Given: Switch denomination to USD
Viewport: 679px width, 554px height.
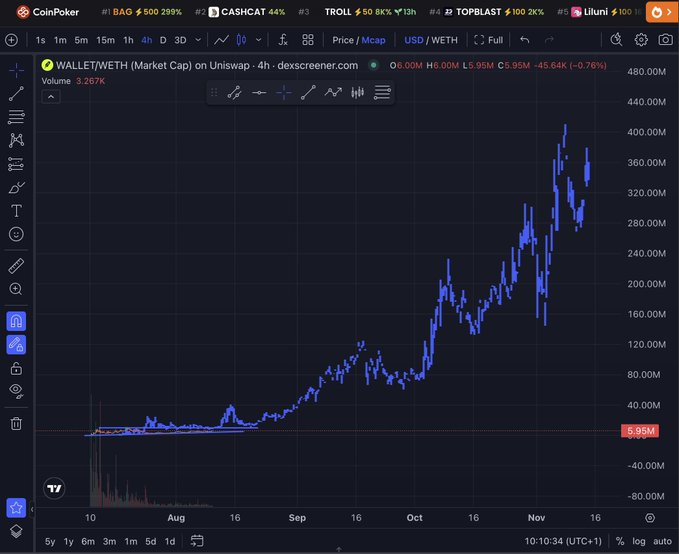Looking at the screenshot, I should coord(414,40).
